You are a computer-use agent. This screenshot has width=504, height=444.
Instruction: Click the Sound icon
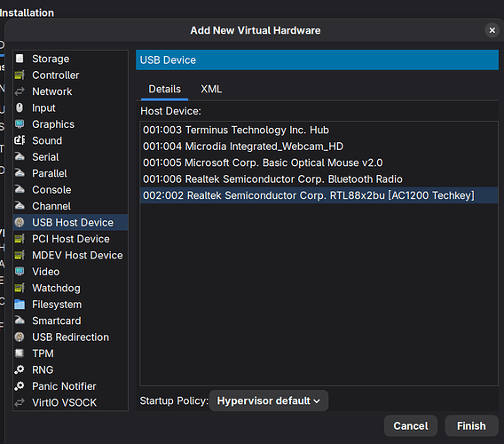pyautogui.click(x=20, y=140)
